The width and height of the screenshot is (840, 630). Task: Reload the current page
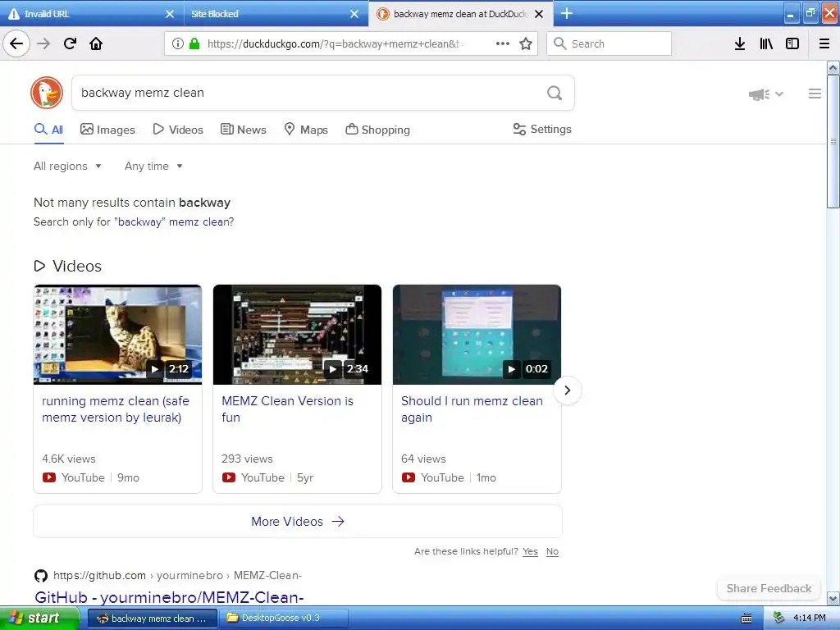[70, 43]
